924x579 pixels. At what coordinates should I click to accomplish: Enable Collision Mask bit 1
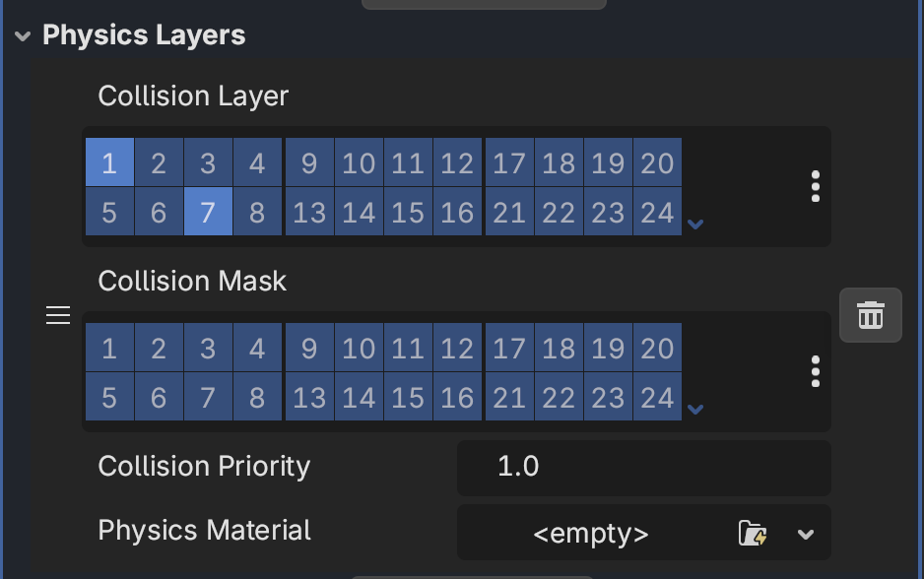[109, 348]
